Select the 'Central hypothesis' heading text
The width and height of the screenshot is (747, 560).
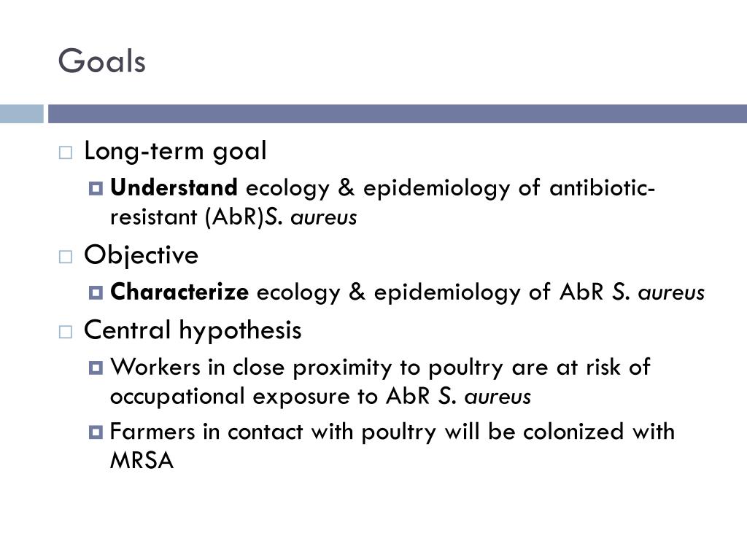tap(193, 330)
